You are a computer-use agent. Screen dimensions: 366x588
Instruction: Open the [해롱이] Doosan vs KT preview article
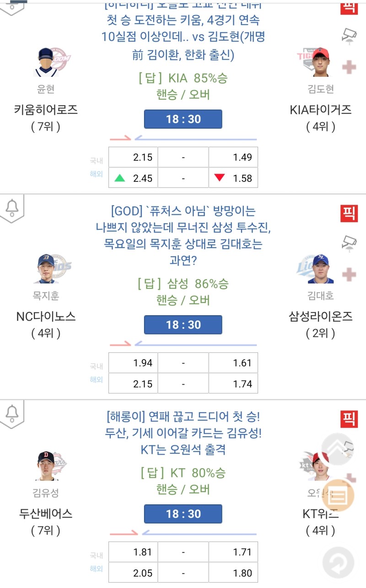tap(183, 433)
